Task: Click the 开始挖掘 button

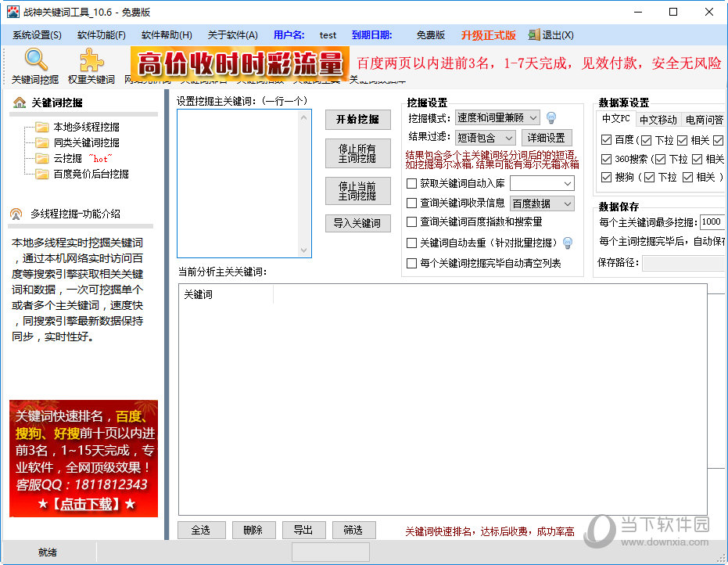Action: point(357,120)
